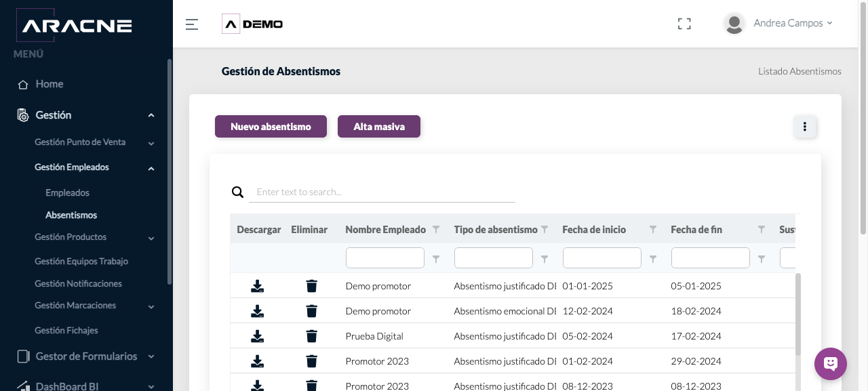The width and height of the screenshot is (868, 391).
Task: Click the Nombre Empleado header filter icon
Action: coord(436,230)
